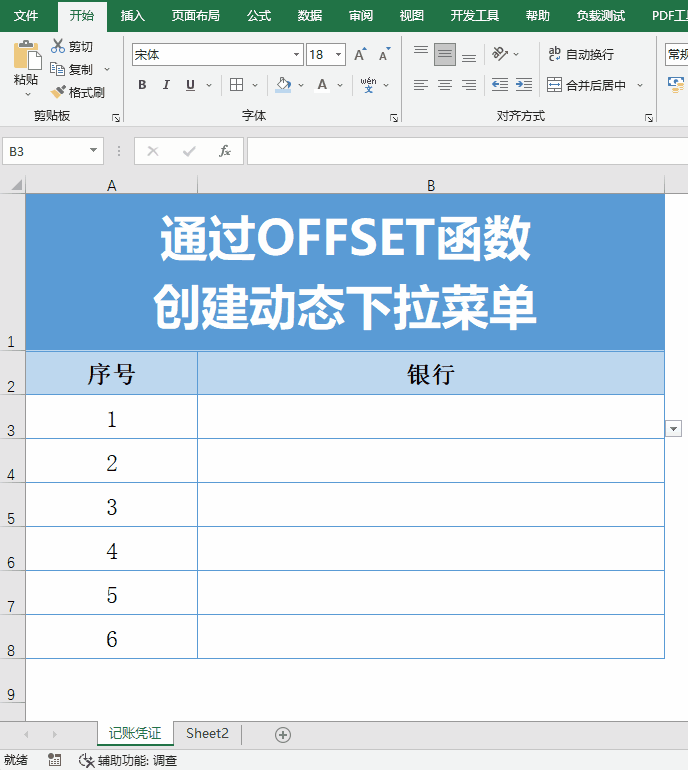The image size is (688, 770).
Task: Decrease font size with small A button
Action: point(385,55)
